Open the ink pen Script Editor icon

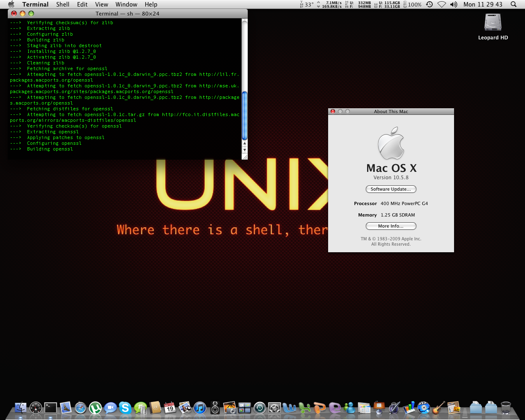point(394,408)
